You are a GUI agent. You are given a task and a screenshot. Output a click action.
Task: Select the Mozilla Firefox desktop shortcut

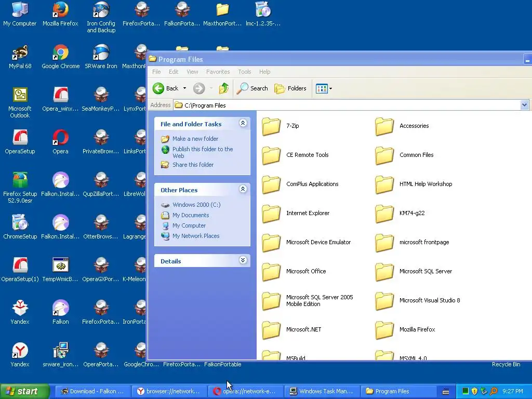pyautogui.click(x=60, y=14)
